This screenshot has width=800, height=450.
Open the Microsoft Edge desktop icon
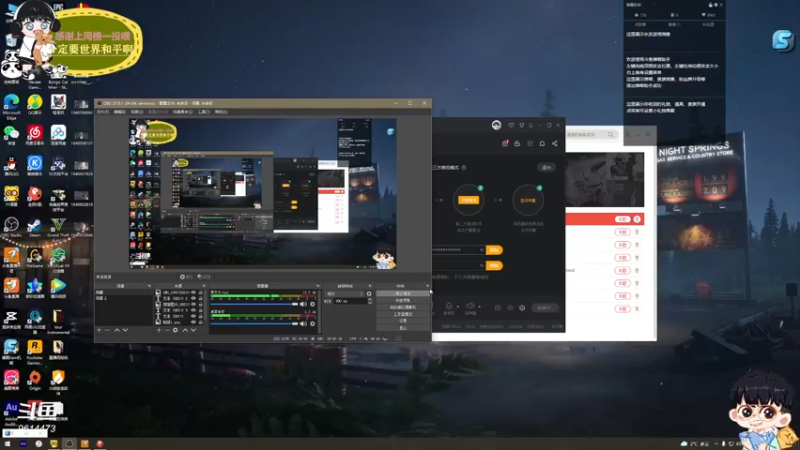(x=11, y=106)
